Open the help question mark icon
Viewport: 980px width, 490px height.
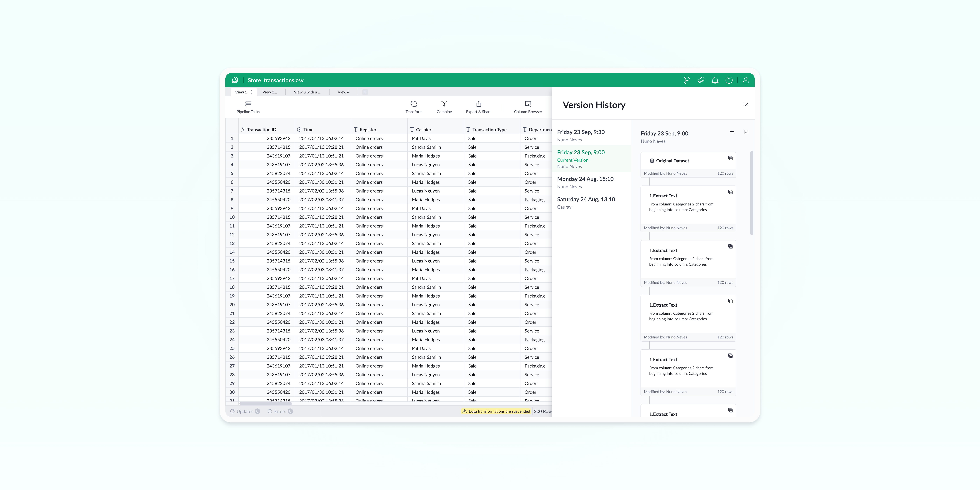[x=729, y=80]
